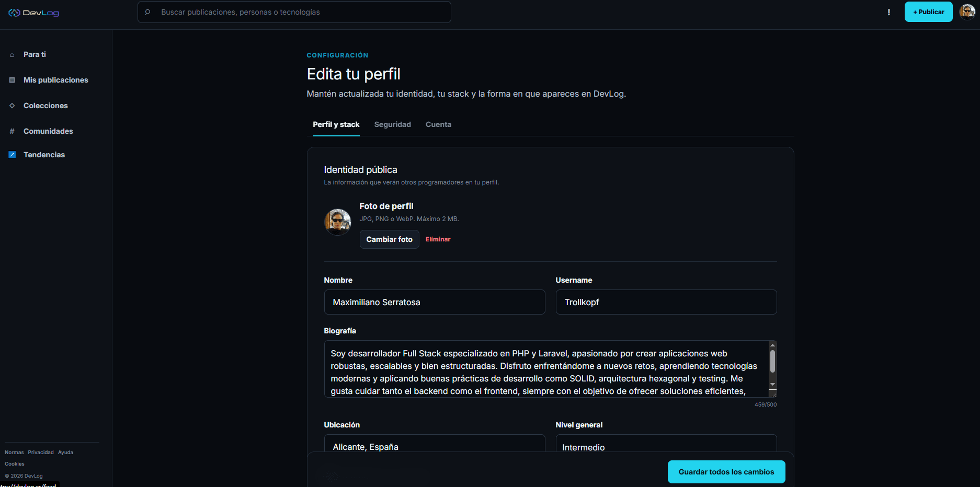Open the Comunidades hashtag icon

coord(12,131)
